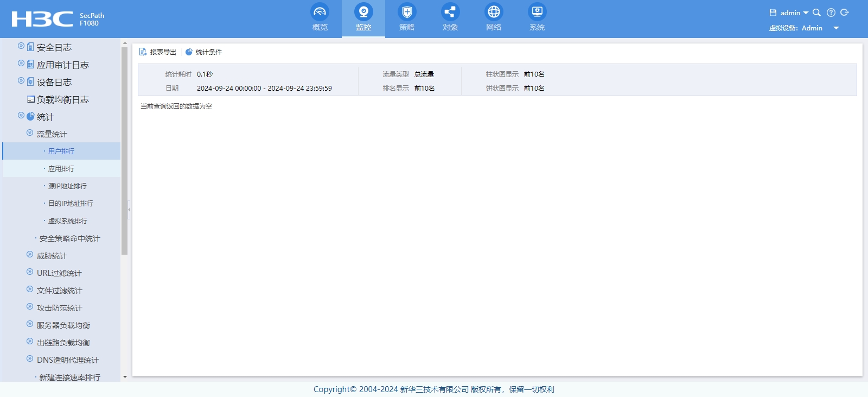The width and height of the screenshot is (868, 397).
Task: Expand the DNS透明代理统计 node
Action: (x=30, y=359)
